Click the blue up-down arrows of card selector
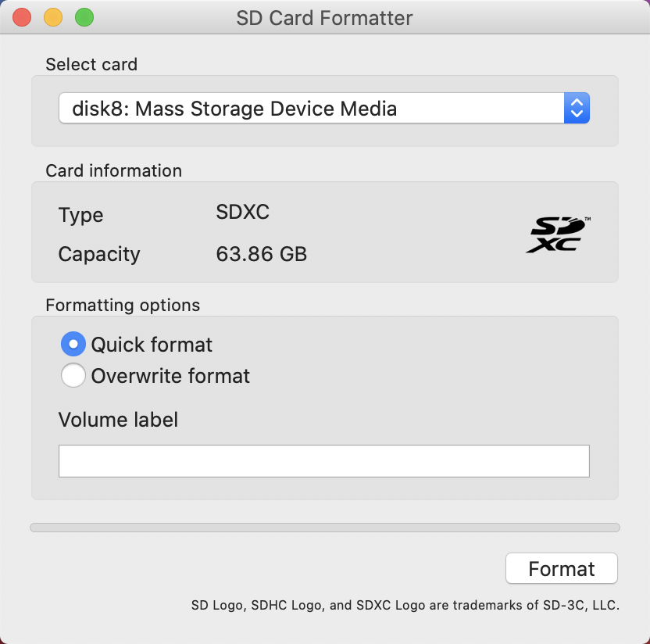 [577, 108]
